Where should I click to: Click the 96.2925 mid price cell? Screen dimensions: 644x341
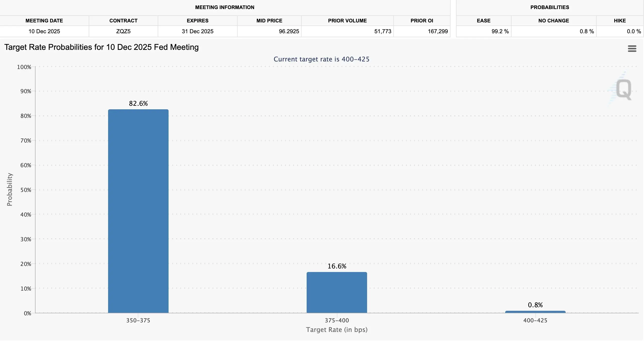(x=269, y=31)
